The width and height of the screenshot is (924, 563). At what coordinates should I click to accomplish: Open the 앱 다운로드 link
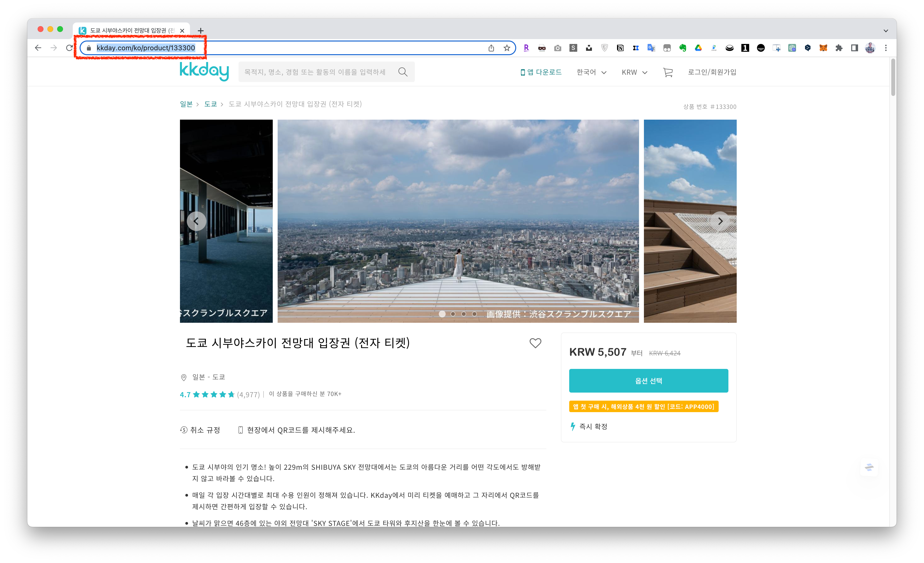tap(541, 72)
